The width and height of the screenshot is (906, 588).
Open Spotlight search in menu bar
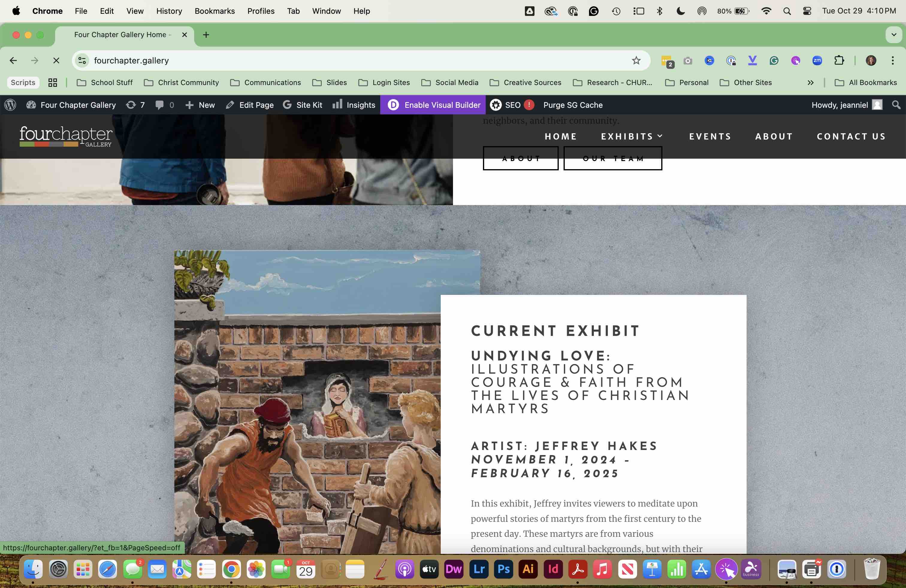[x=787, y=11]
